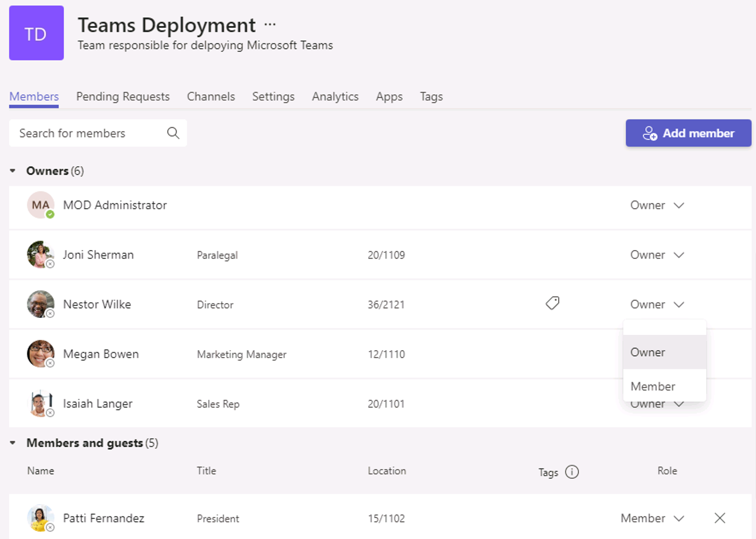Switch to the Pending Requests tab

(123, 96)
